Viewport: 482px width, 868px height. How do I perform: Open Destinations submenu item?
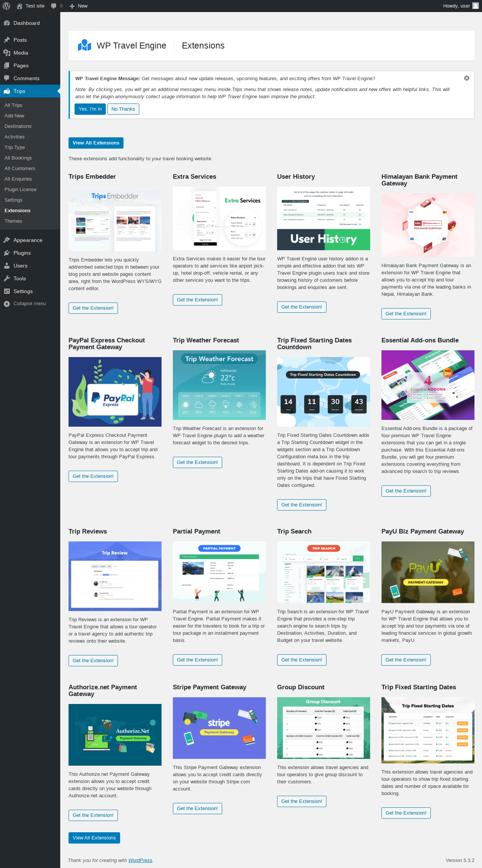18,126
